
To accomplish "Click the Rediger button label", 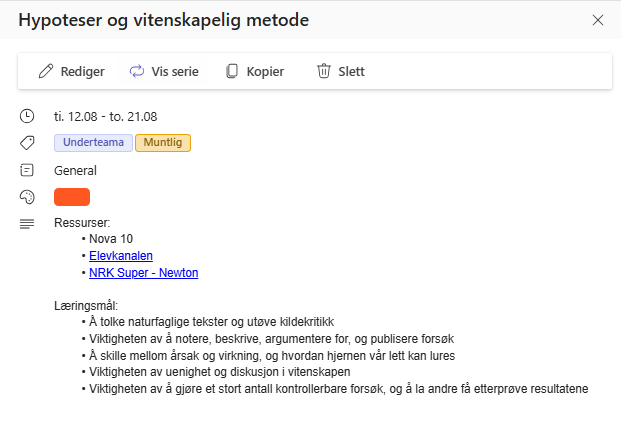I will point(82,72).
